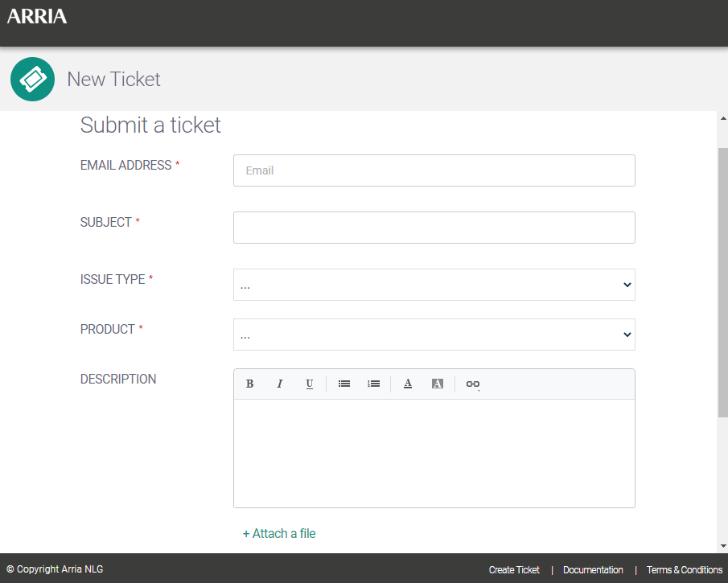Open the Documentation page
The image size is (728, 583).
click(593, 569)
